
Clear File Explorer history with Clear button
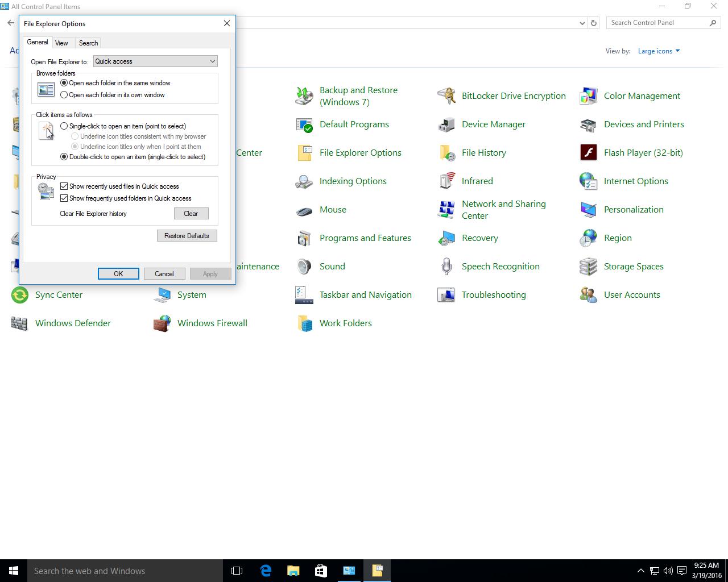pos(191,214)
